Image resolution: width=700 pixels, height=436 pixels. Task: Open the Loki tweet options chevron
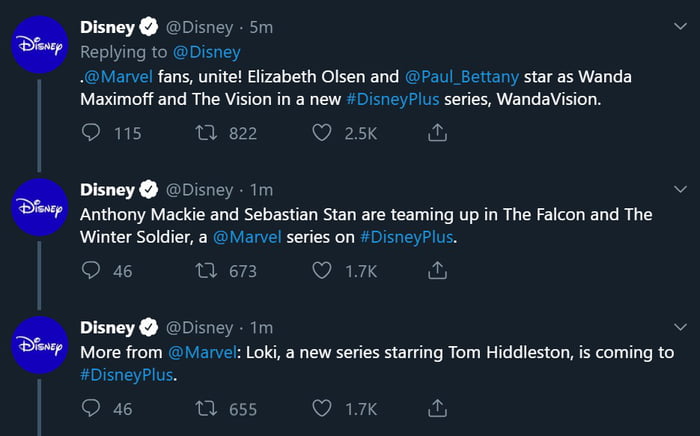(x=680, y=327)
